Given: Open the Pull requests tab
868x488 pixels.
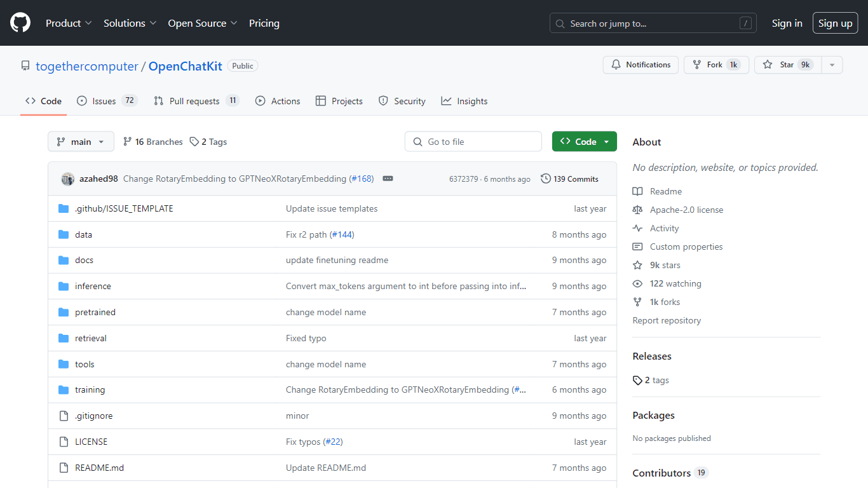Looking at the screenshot, I should click(196, 101).
